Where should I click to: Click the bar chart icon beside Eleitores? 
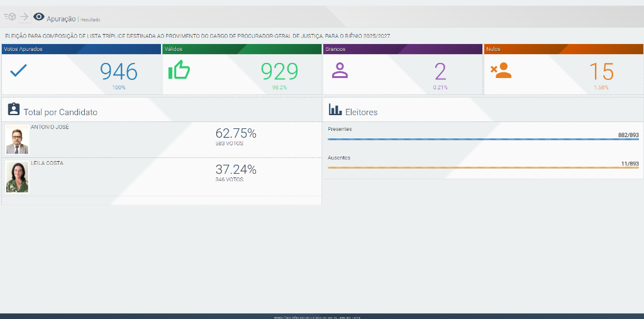pyautogui.click(x=335, y=110)
